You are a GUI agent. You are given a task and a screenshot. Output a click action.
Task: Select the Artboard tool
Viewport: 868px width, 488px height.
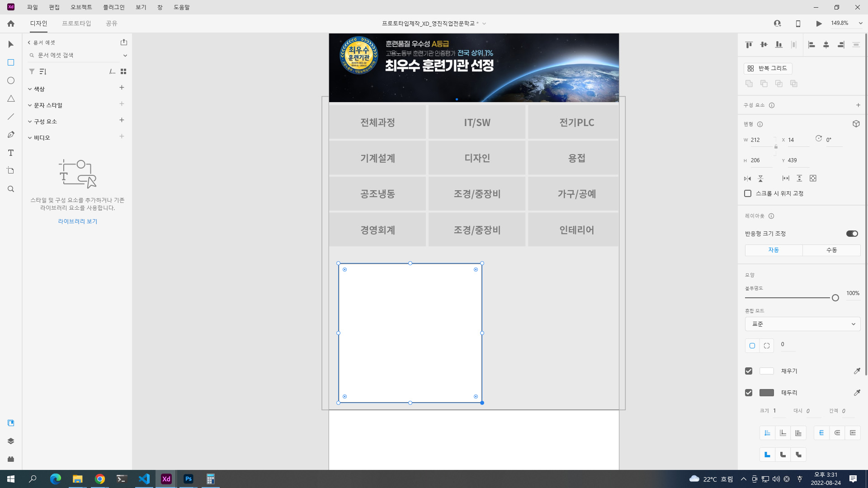click(11, 170)
